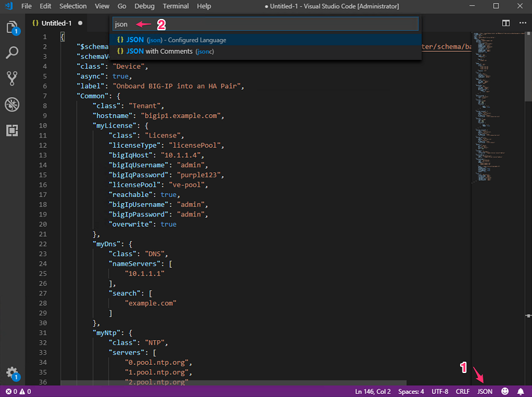Open the Terminal menu
Image resolution: width=532 pixels, height=397 pixels.
(176, 6)
